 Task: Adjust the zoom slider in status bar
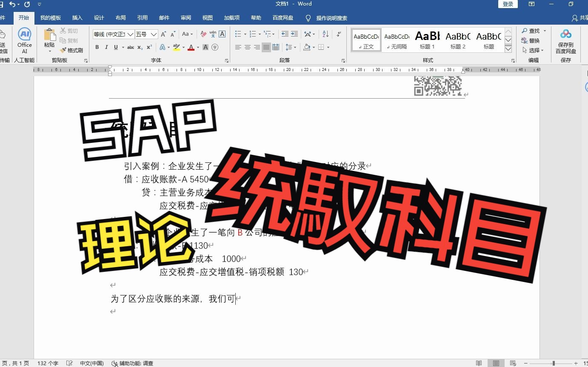pos(554,363)
